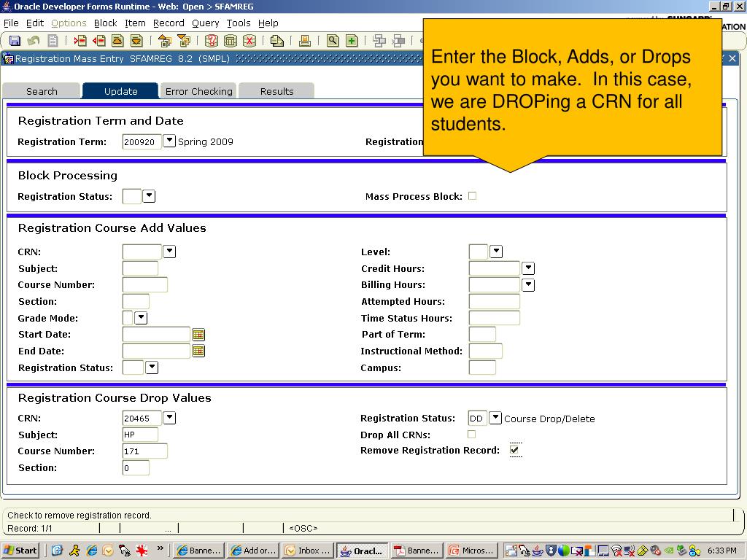747x560 pixels.
Task: Open the Start Date calendar picker
Action: click(198, 335)
